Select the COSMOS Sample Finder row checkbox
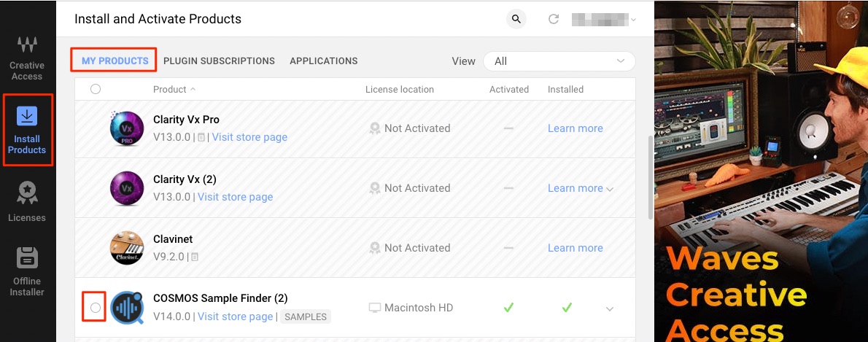This screenshot has height=342, width=868. click(x=96, y=308)
